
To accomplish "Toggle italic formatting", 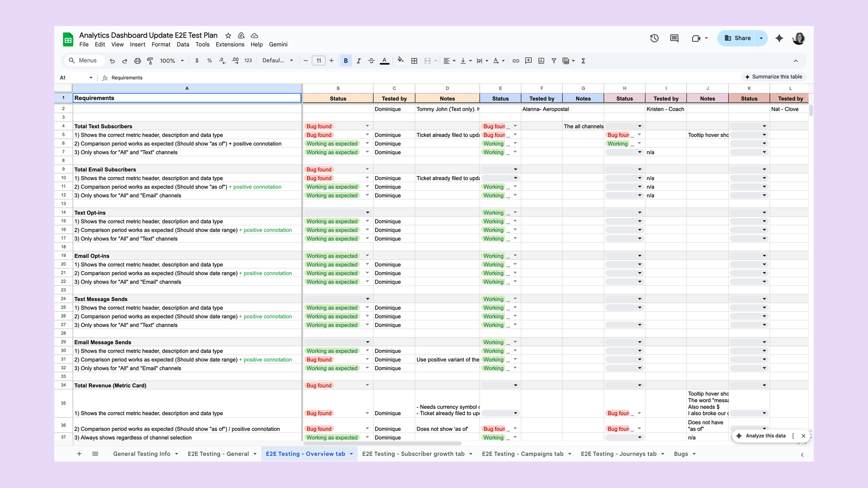I will coord(358,61).
